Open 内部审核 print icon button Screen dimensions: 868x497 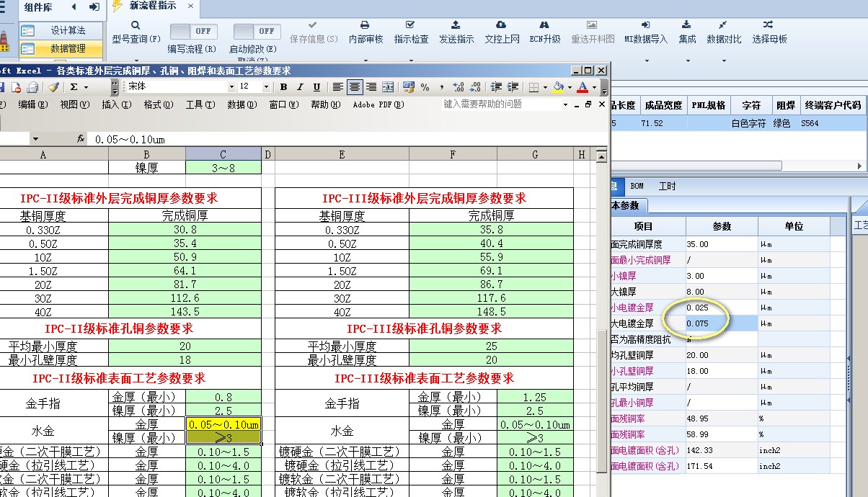tap(365, 25)
